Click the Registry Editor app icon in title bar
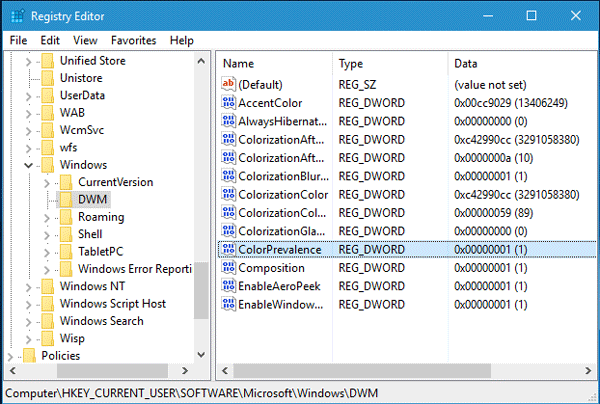This screenshot has width=600, height=404. (18, 15)
